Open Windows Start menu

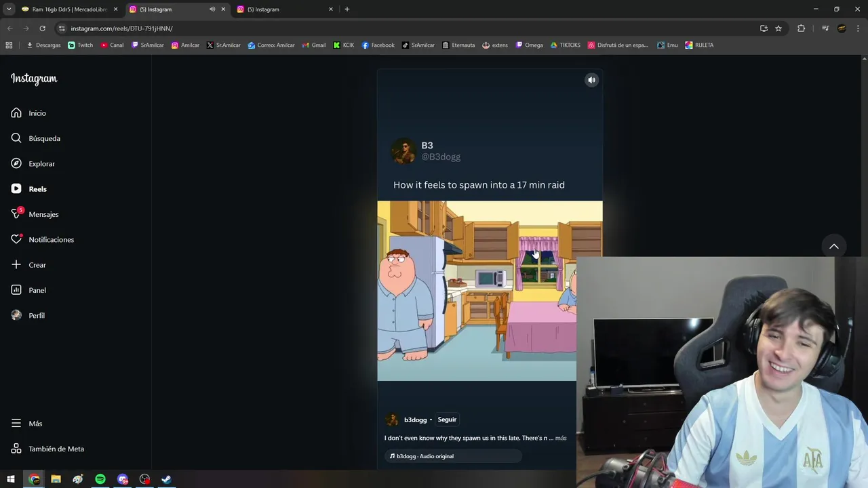[11, 479]
